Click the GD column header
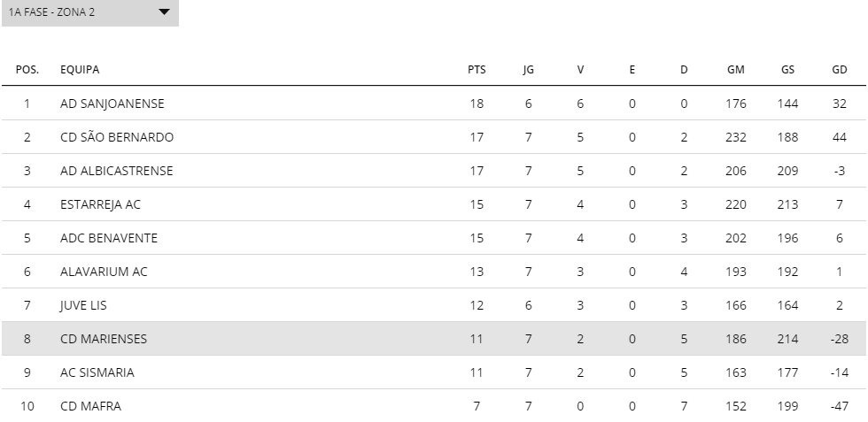Viewport: 868px width, 422px height. [x=840, y=70]
